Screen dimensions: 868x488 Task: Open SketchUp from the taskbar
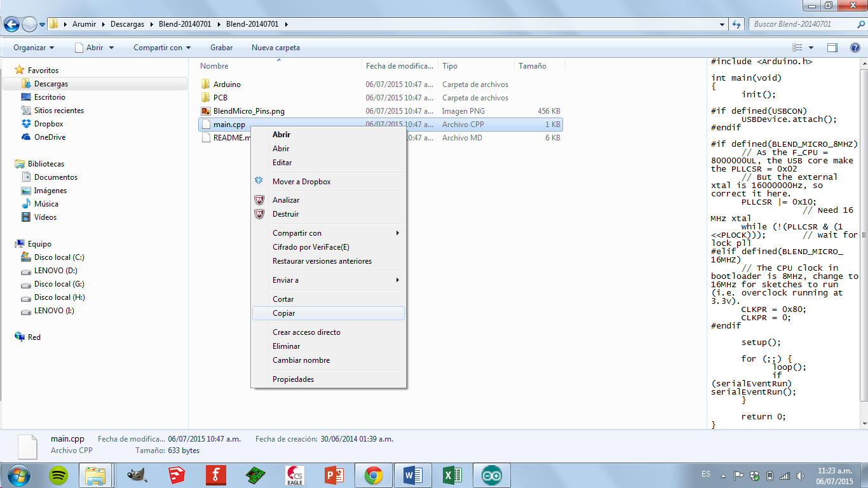click(x=177, y=475)
